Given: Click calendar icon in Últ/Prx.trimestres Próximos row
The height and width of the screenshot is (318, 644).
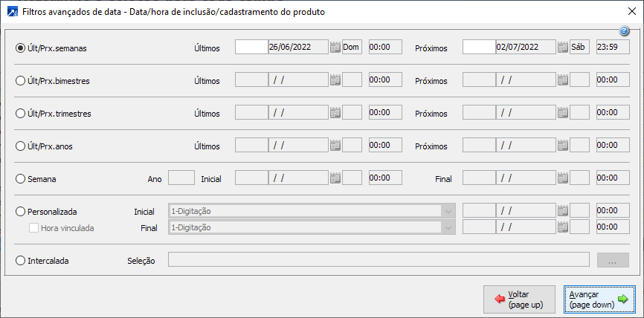Looking at the screenshot, I should coord(563,113).
